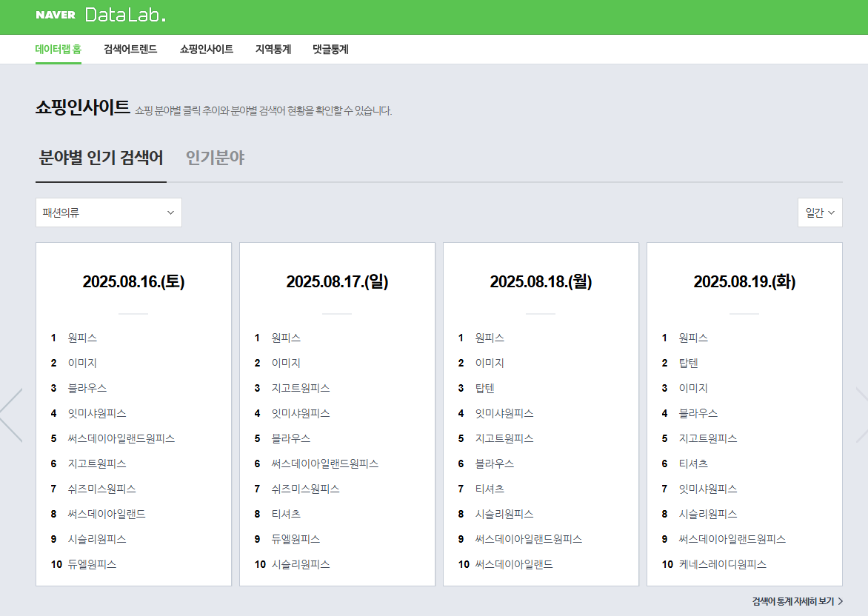
Task: Select 탑텐 ranked third on 2025.08.18
Action: (x=486, y=387)
